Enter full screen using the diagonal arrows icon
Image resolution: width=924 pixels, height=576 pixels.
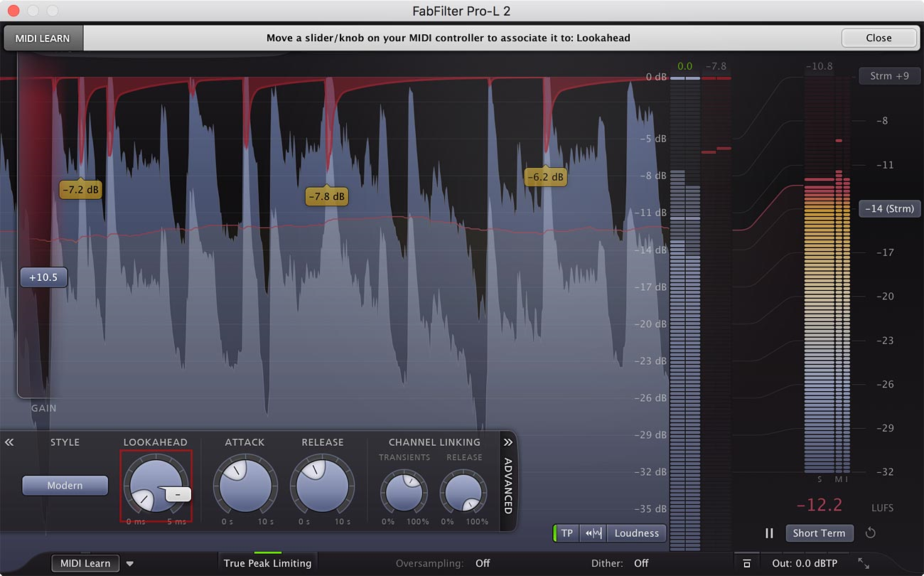coord(866,562)
